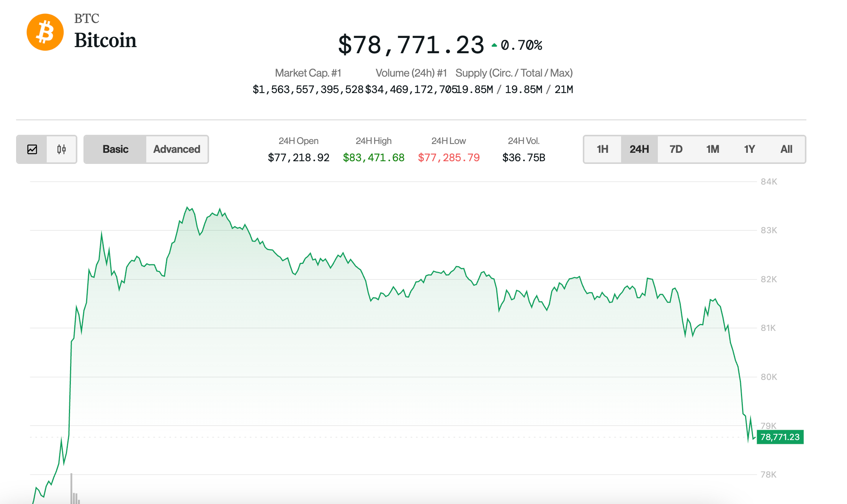Click the green up-arrow next to 0.70%
The height and width of the screenshot is (504, 847).
(x=494, y=44)
